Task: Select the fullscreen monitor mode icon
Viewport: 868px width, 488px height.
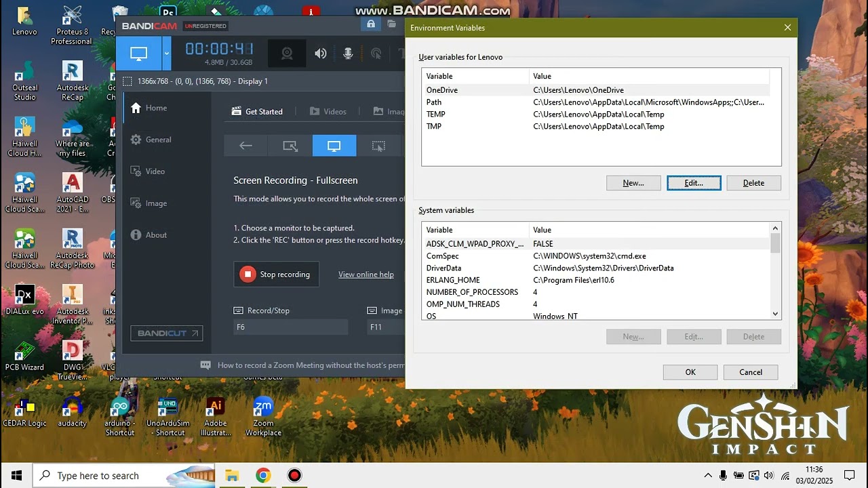Action: click(334, 146)
